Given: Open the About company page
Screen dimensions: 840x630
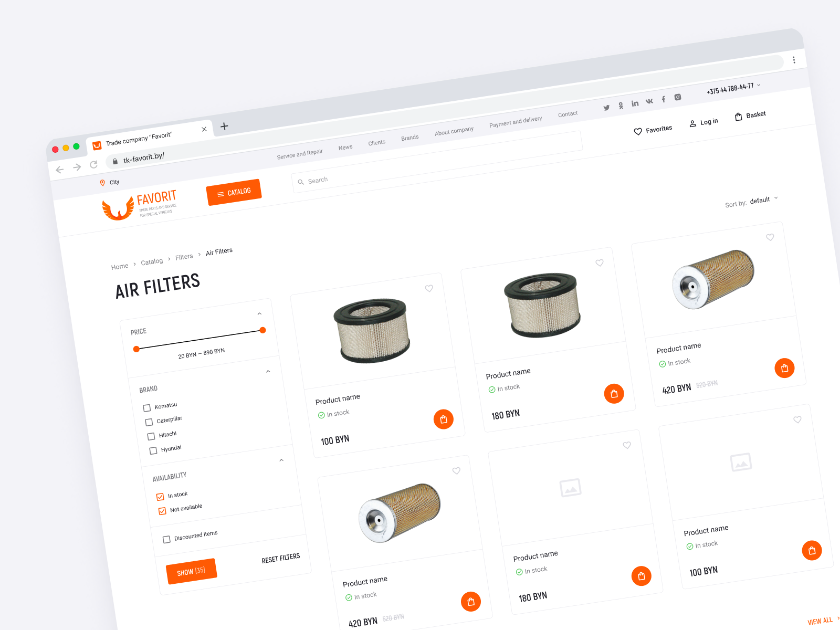Looking at the screenshot, I should click(454, 131).
